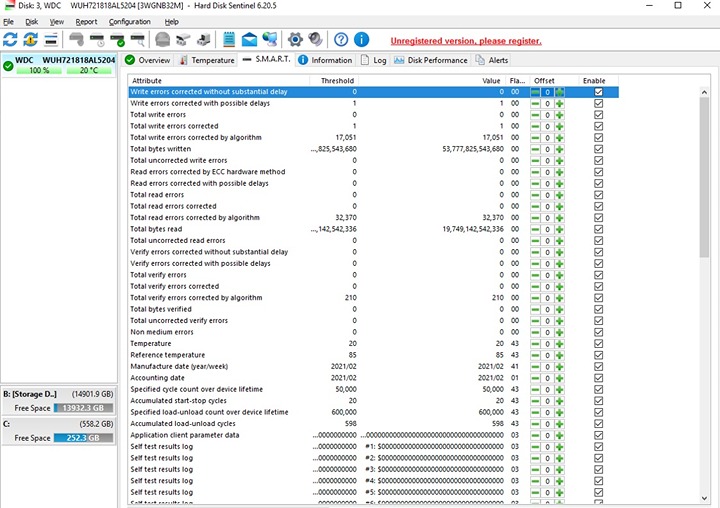Sort by the Attribute column header
Viewport: 720px width, 508px height.
218,81
